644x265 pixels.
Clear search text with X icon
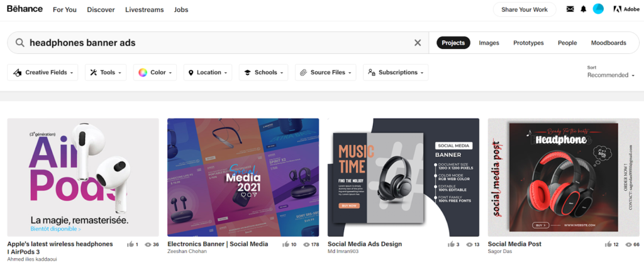pyautogui.click(x=418, y=43)
